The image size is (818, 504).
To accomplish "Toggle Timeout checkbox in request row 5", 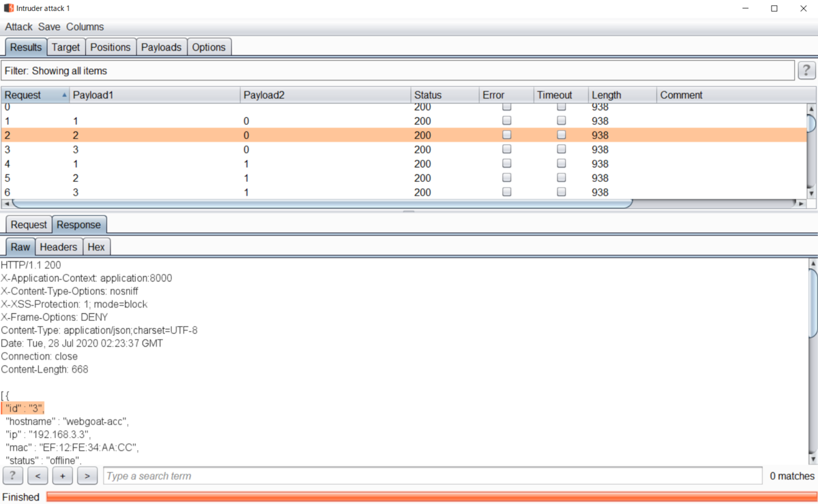I will coord(561,178).
